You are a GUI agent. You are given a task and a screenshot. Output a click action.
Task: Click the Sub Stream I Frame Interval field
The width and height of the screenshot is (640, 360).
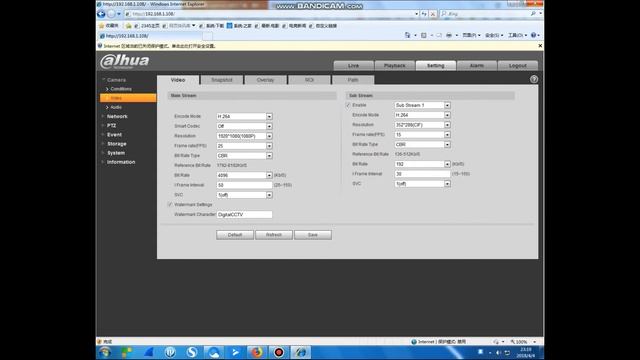click(422, 174)
